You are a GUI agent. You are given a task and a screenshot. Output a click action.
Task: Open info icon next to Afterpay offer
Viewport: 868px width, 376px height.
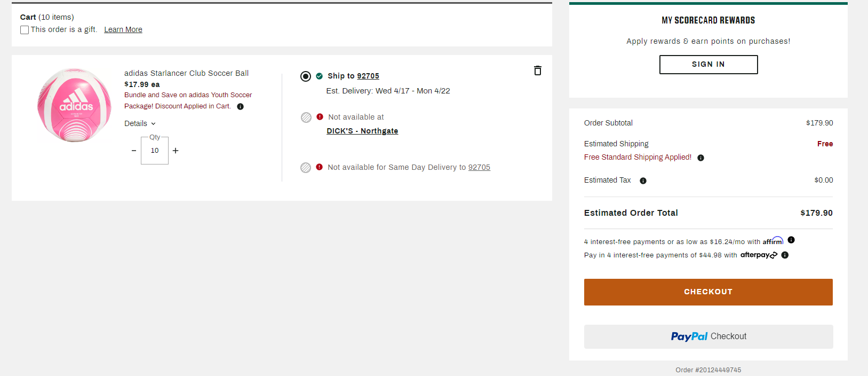785,255
